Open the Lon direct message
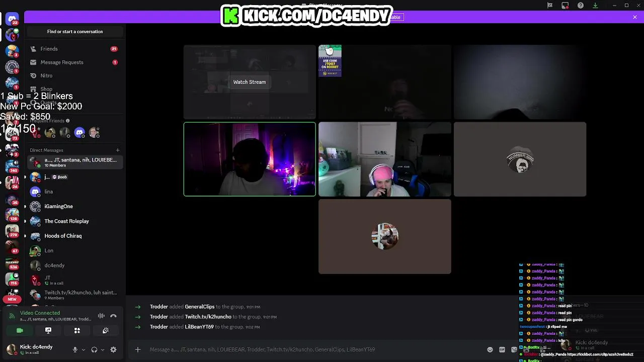The image size is (644, 362). click(x=74, y=250)
